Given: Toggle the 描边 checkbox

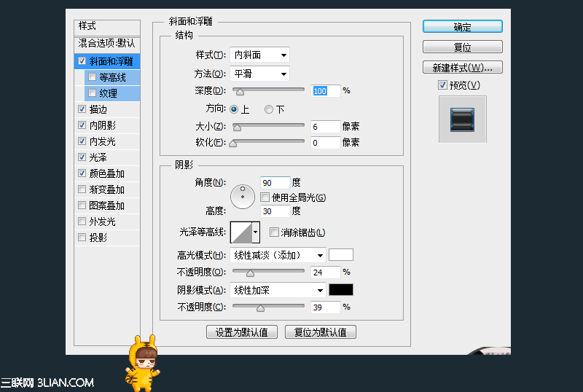Looking at the screenshot, I should point(82,109).
